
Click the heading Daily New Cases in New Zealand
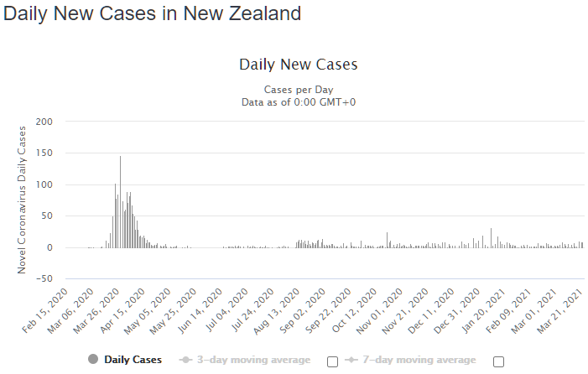tap(153, 14)
